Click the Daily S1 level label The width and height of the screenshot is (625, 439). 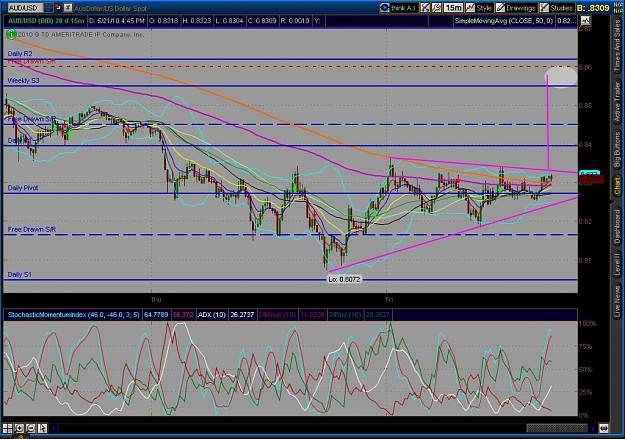click(x=20, y=274)
